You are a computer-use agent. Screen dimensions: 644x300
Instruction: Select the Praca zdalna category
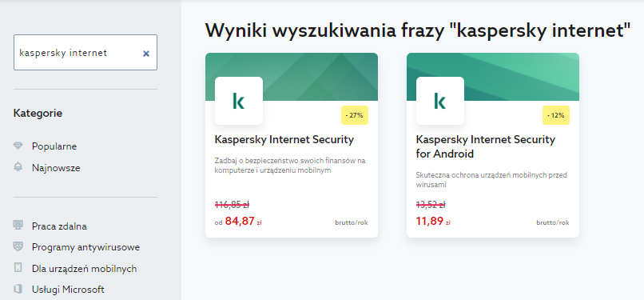(59, 226)
